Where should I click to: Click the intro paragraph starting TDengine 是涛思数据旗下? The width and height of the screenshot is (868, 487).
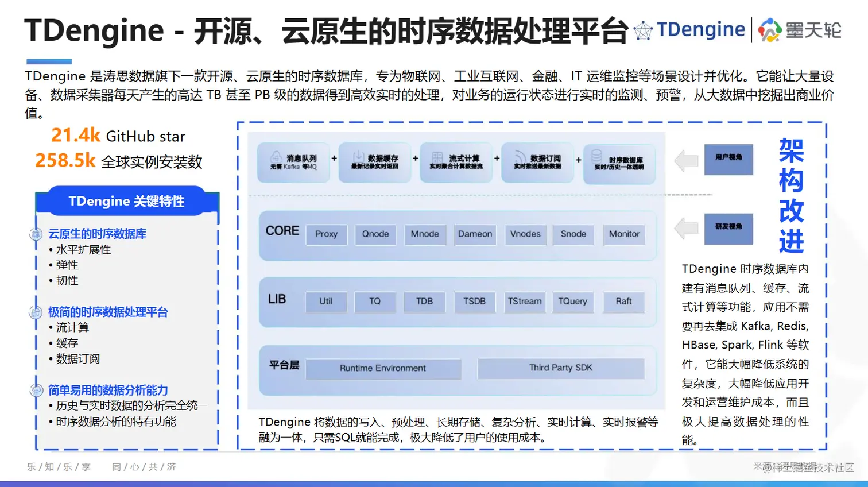(429, 94)
